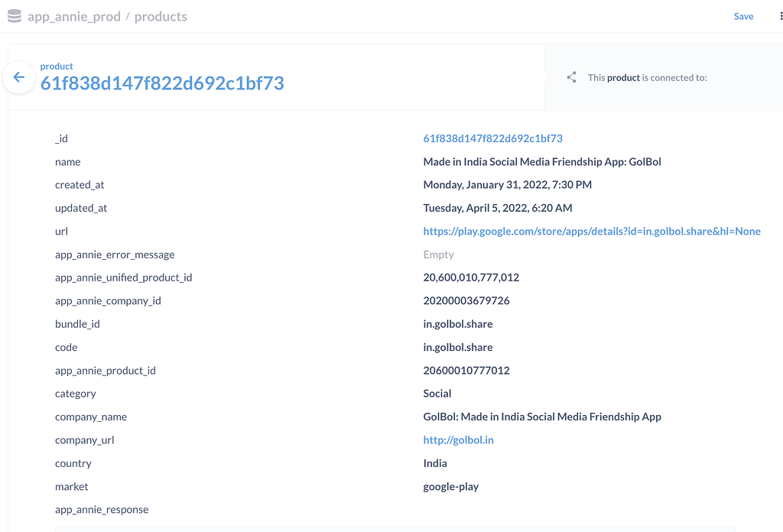
Task: Click the category value 'Social'
Action: tap(437, 393)
